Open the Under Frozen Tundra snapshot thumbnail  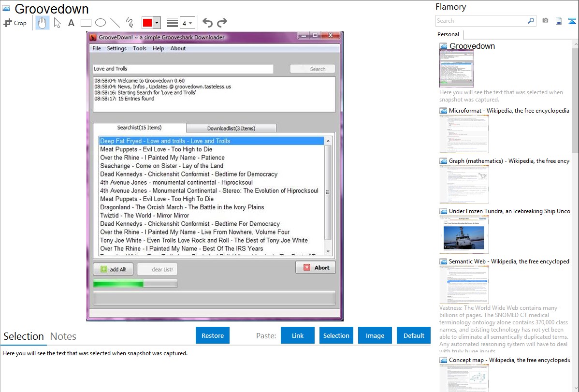click(464, 234)
